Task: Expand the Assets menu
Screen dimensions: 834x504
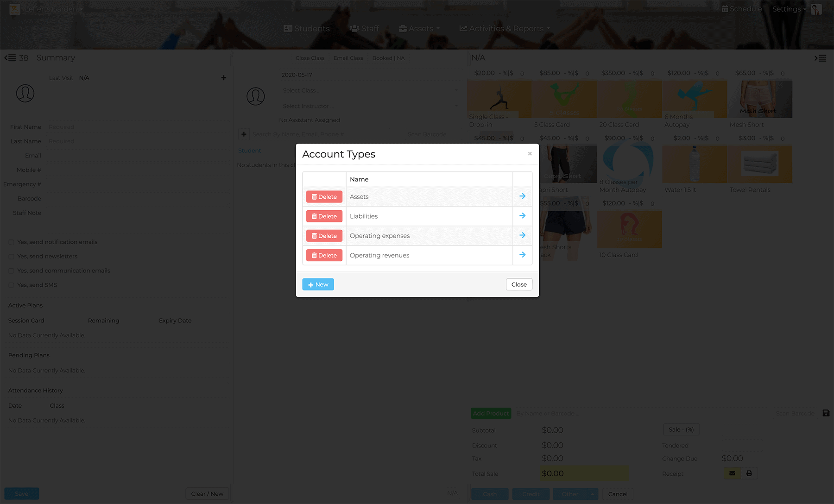Action: [x=419, y=29]
